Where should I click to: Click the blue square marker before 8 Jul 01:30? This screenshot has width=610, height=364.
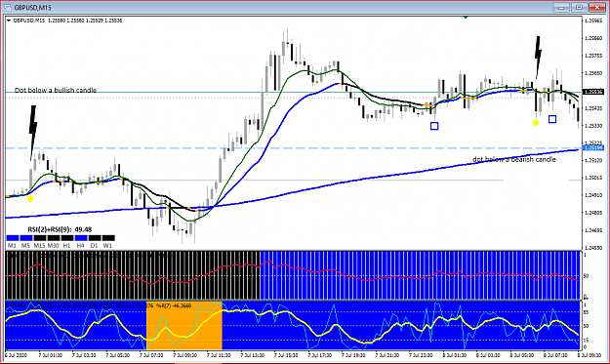[434, 126]
